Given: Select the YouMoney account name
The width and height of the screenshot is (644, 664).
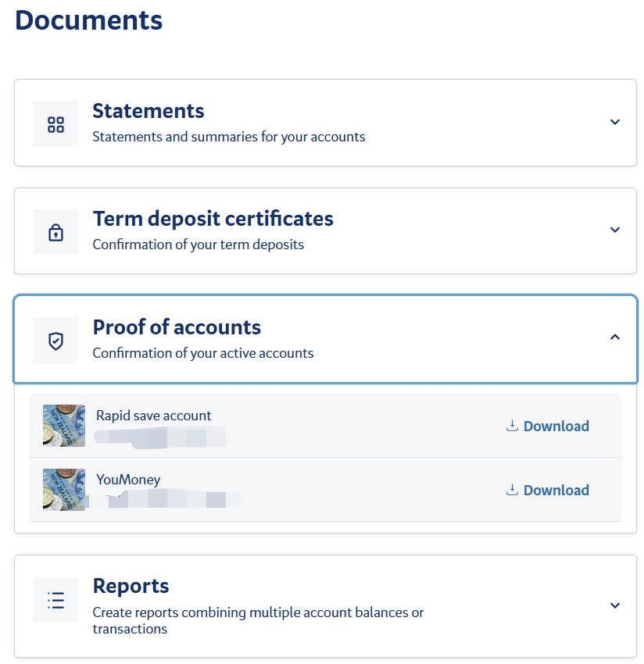Looking at the screenshot, I should point(128,480).
